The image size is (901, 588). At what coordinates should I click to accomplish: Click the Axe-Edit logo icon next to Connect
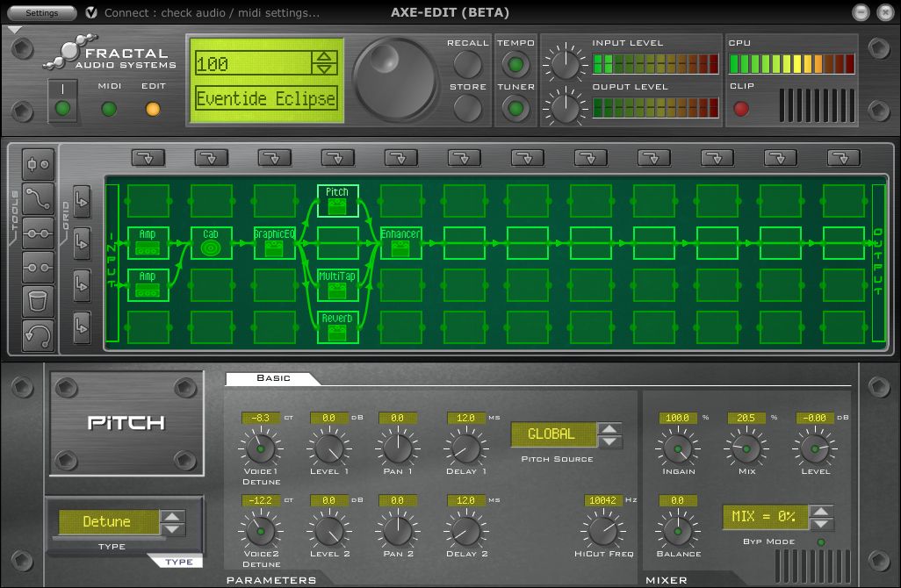click(x=90, y=12)
